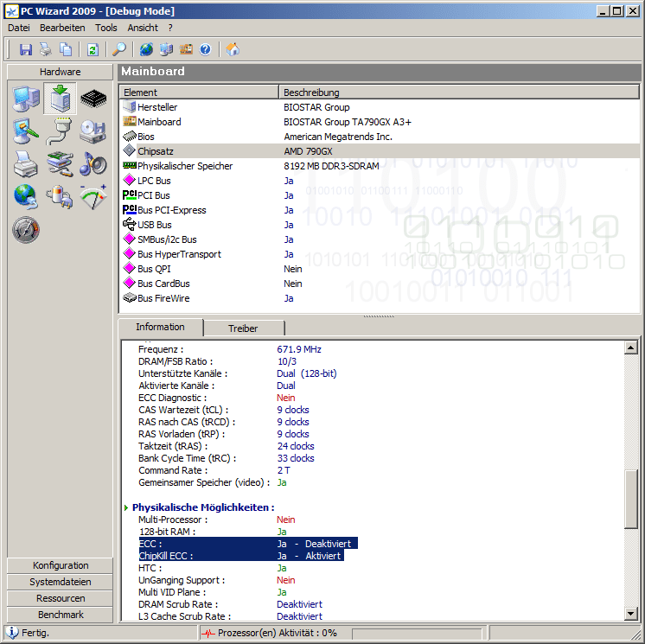Open the Hardware category panel
This screenshot has height=644, width=664.
[61, 72]
